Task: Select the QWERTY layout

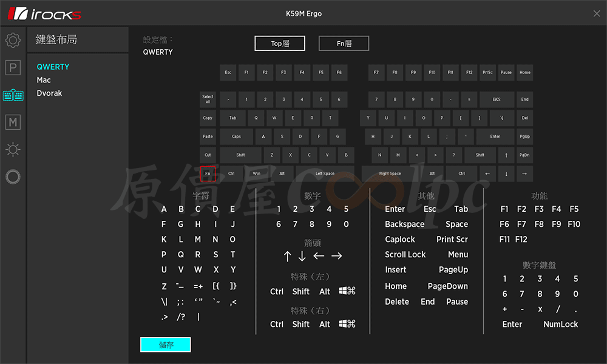Action: point(53,67)
